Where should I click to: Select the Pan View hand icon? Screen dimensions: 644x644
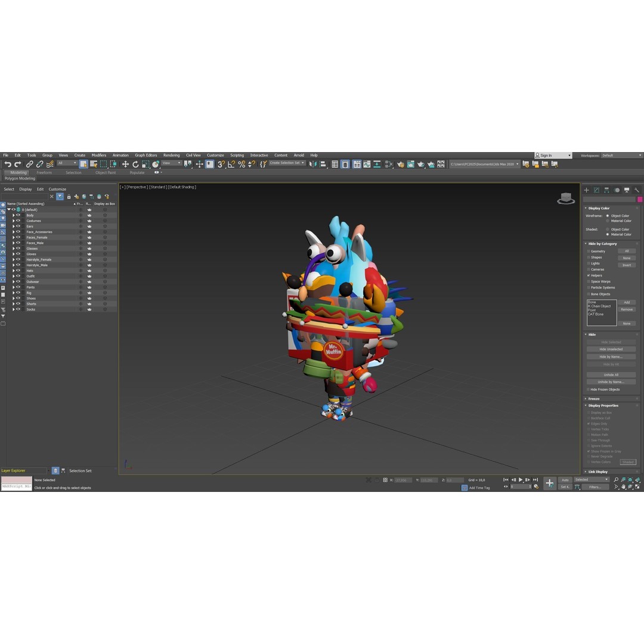click(624, 487)
